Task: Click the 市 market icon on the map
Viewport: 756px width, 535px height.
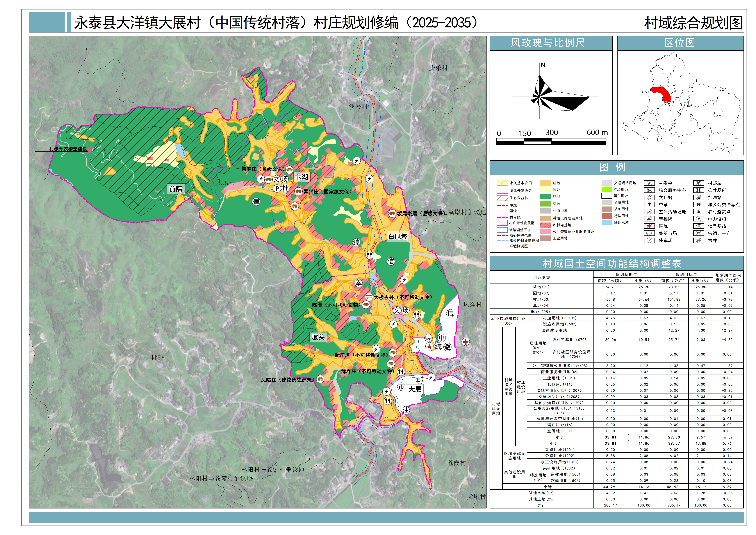Action: pos(401,387)
